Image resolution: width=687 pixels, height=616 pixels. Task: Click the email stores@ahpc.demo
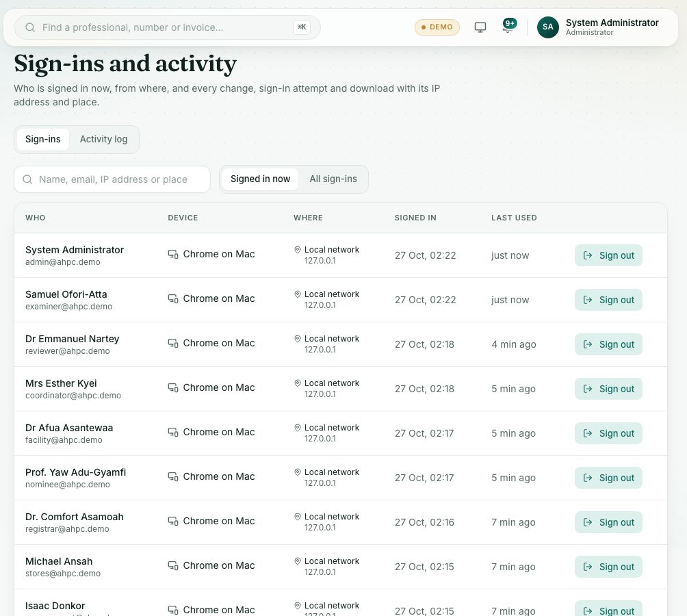pos(63,574)
